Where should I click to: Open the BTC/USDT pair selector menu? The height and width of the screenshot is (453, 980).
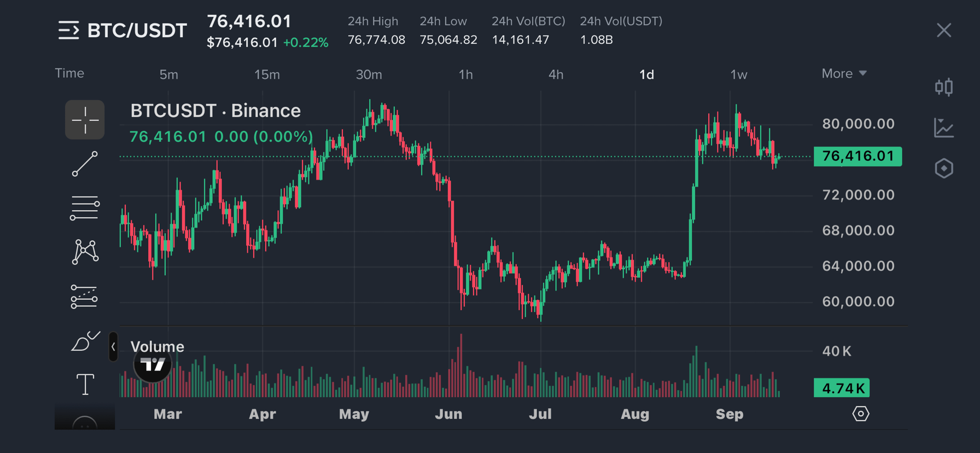[x=122, y=31]
